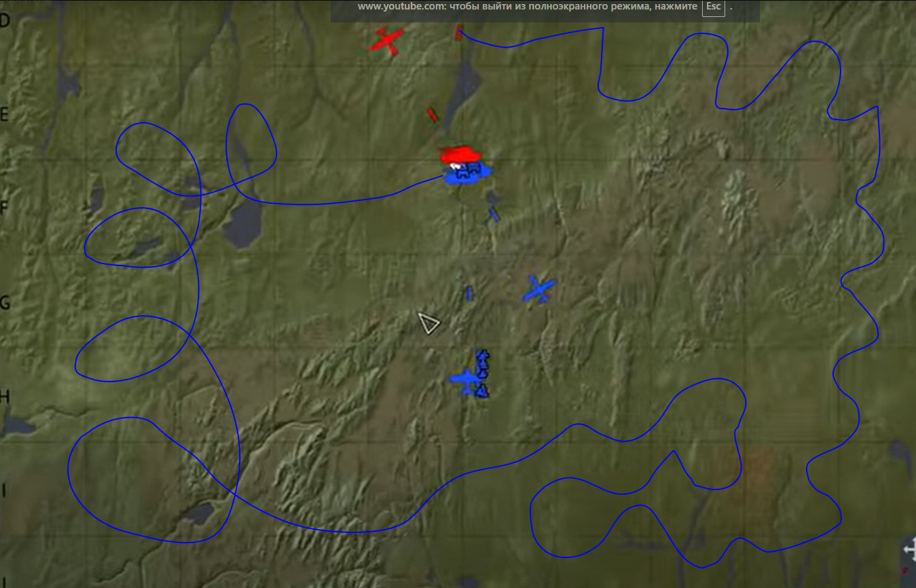The image size is (916, 588).
Task: Select the upper-right blue allied aircraft
Action: 539,289
